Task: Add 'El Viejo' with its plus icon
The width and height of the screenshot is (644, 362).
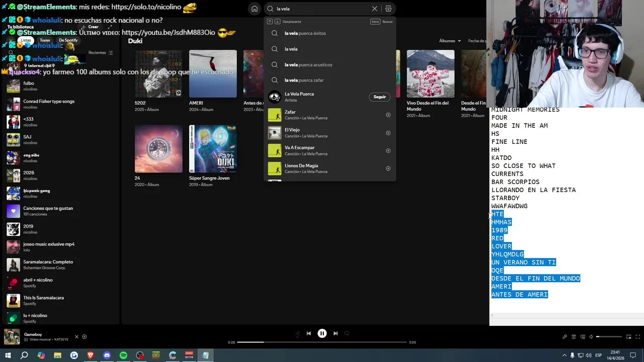Action: tap(388, 133)
